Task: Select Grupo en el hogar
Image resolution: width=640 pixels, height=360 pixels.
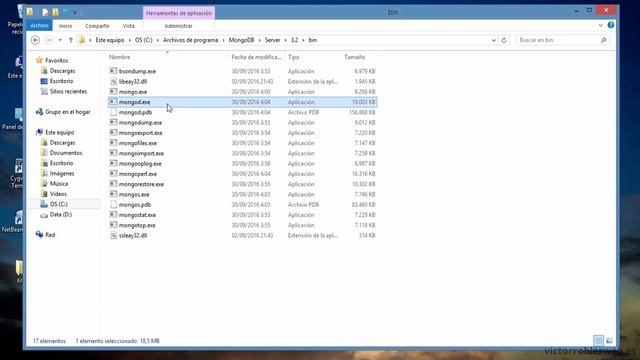Action: pyautogui.click(x=67, y=112)
